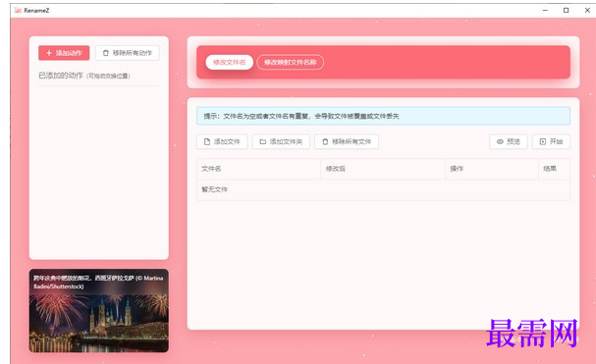Close the RenameZ window
Image resolution: width=596 pixels, height=364 pixels.
point(587,10)
